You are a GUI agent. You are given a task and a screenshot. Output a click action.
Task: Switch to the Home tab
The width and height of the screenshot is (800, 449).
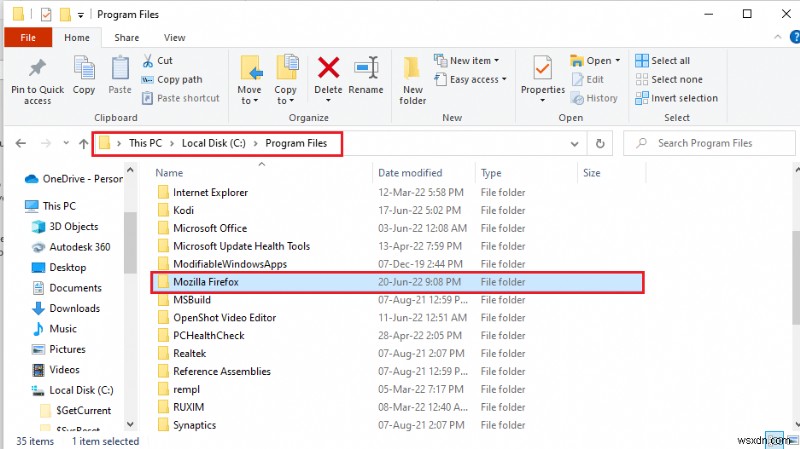point(77,38)
